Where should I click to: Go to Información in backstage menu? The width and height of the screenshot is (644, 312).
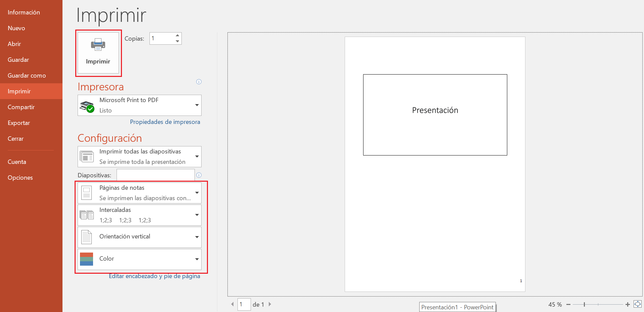(31, 12)
